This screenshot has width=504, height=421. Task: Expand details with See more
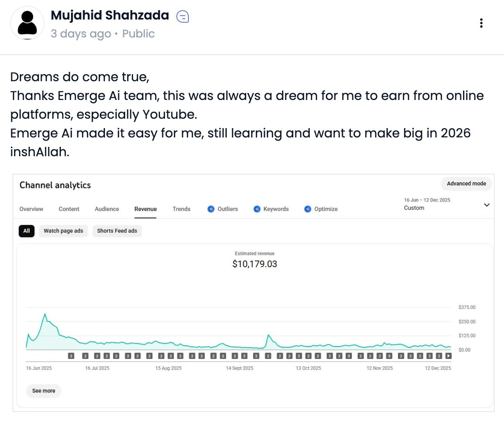pos(44,391)
